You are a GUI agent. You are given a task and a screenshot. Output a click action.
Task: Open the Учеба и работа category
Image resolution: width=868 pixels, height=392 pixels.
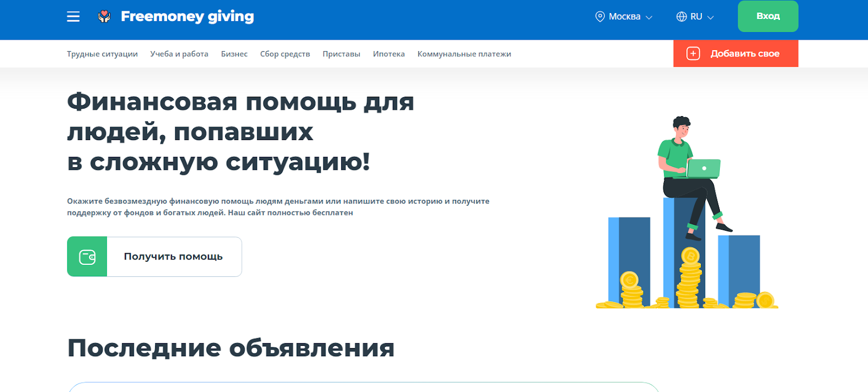point(179,54)
